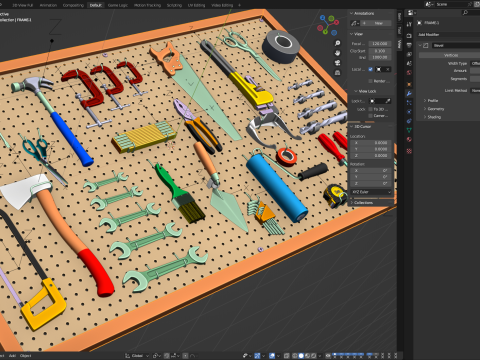480x360 pixels.
Task: Open the Texture properties tab icon
Action: 409,151
